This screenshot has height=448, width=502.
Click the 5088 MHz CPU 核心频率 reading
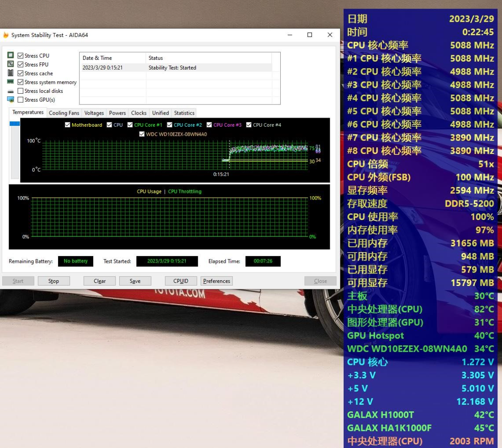tap(472, 45)
